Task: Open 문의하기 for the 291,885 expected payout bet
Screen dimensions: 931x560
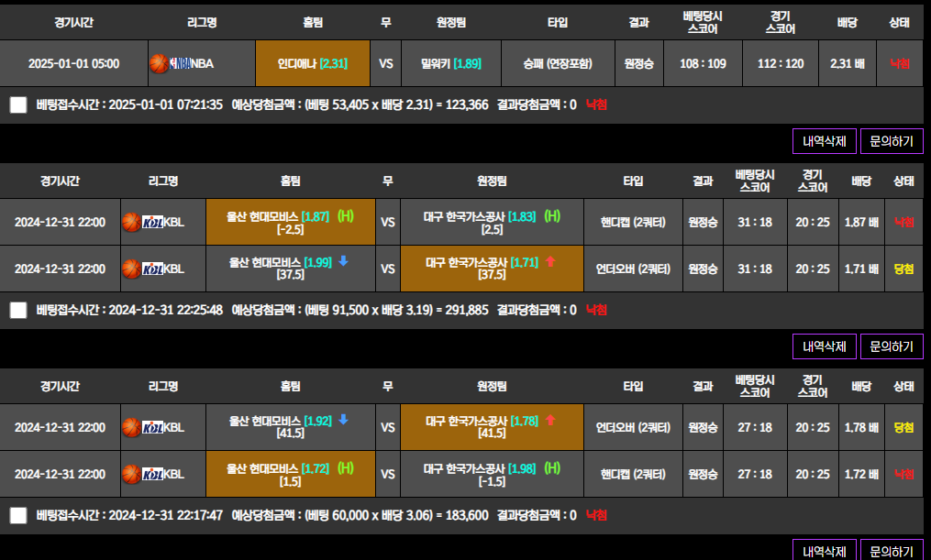Action: [x=892, y=346]
